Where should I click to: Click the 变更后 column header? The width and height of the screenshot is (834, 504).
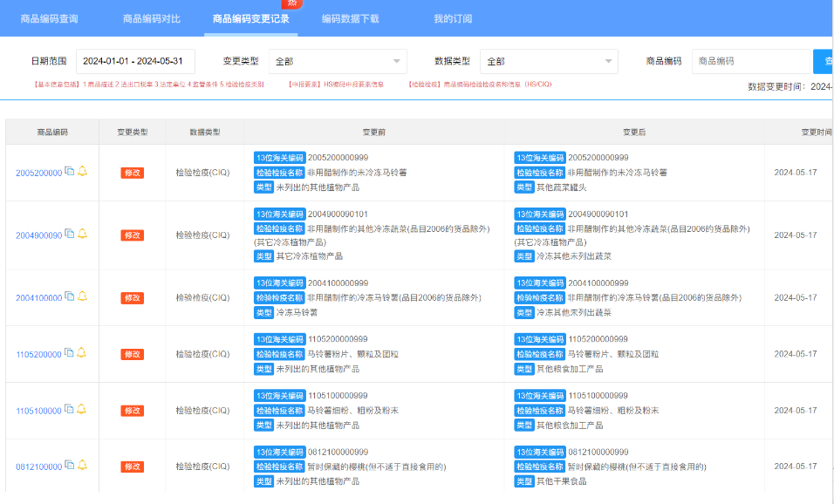click(634, 132)
